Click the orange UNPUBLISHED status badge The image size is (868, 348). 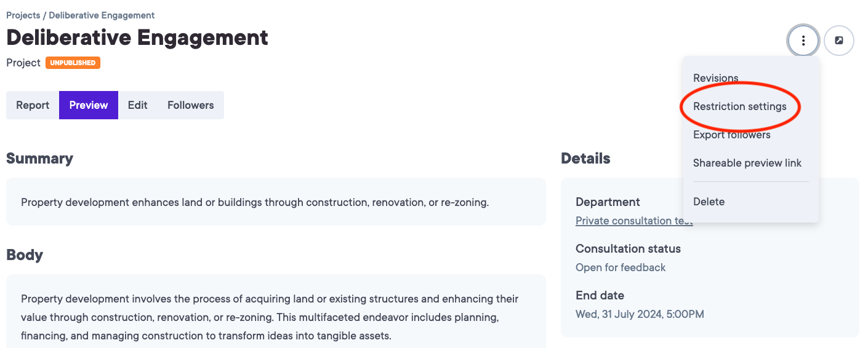(x=73, y=63)
